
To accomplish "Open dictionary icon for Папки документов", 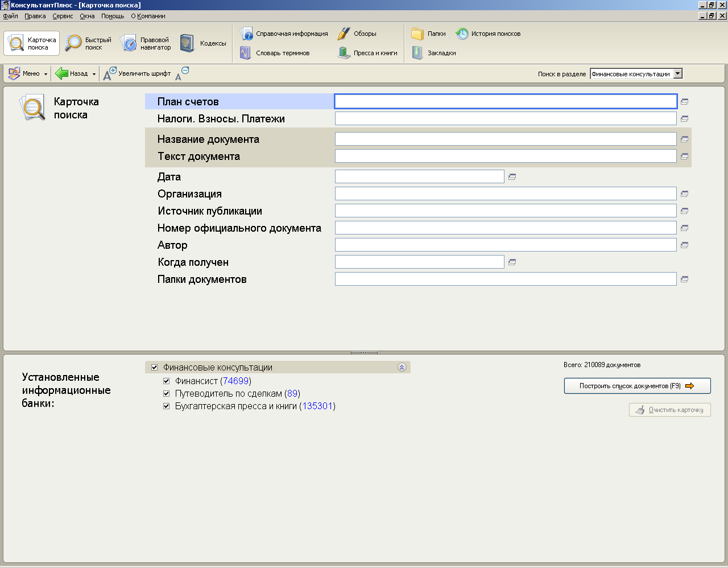I will pos(685,279).
